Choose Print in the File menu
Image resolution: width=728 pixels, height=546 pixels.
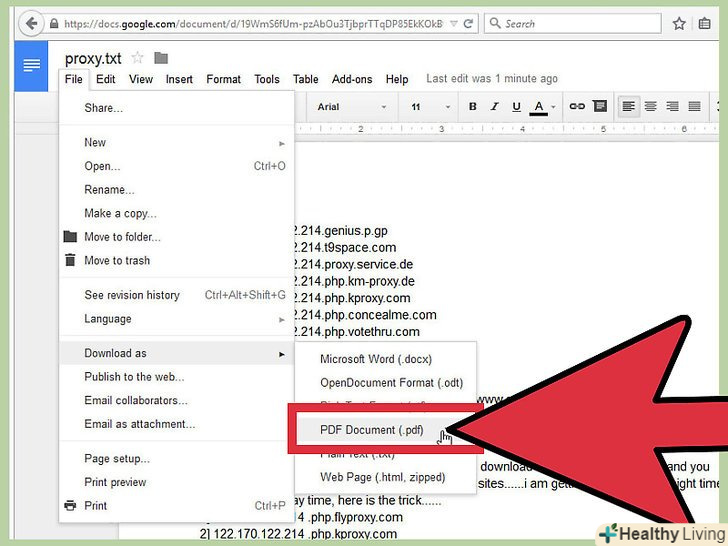point(176,506)
